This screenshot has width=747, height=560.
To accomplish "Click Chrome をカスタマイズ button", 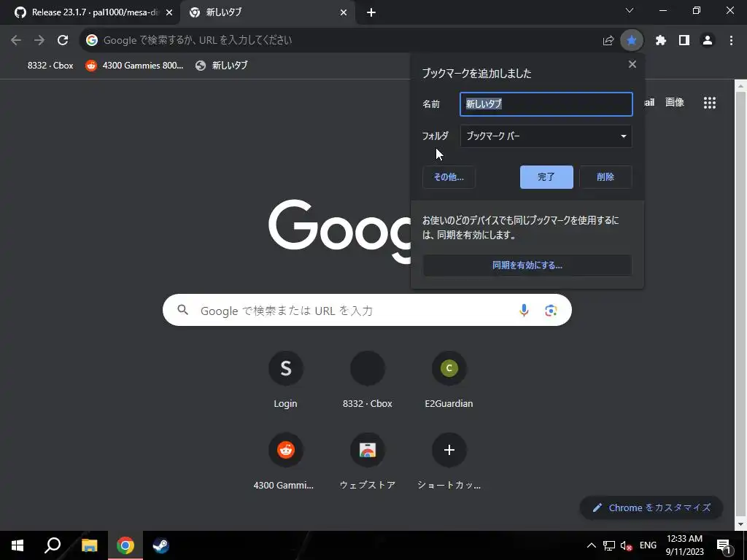I will pos(651,507).
